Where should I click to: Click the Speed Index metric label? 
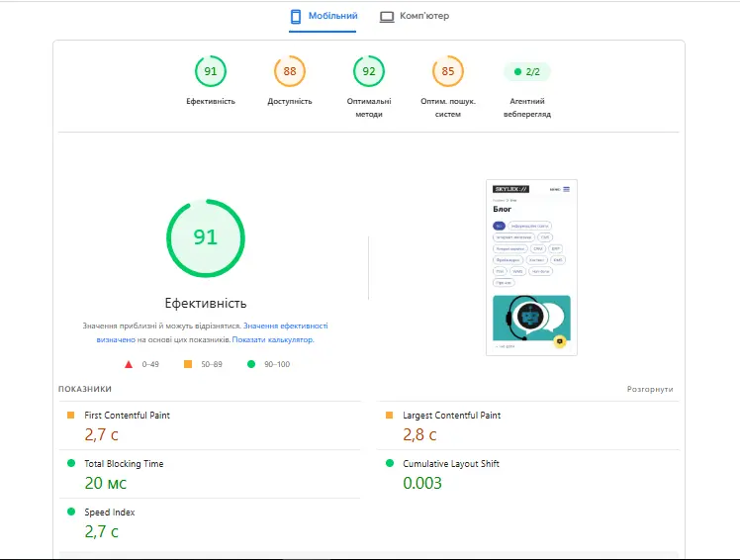click(x=110, y=513)
